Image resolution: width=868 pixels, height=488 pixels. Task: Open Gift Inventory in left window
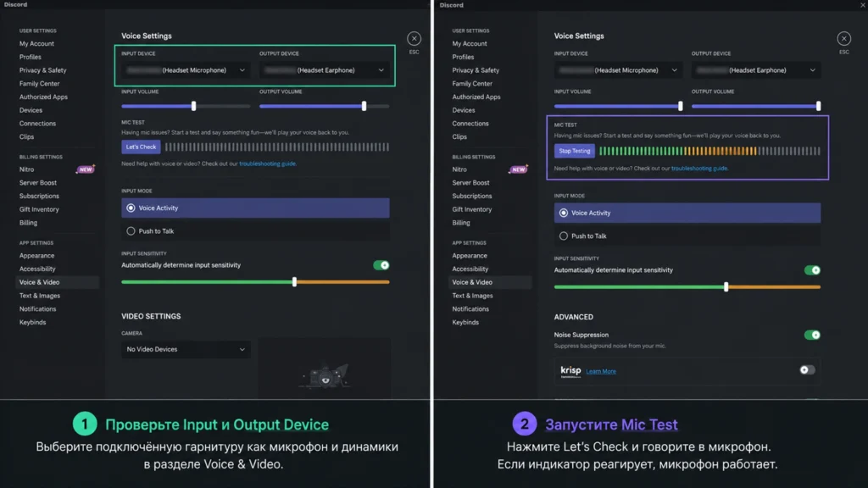pyautogui.click(x=39, y=209)
